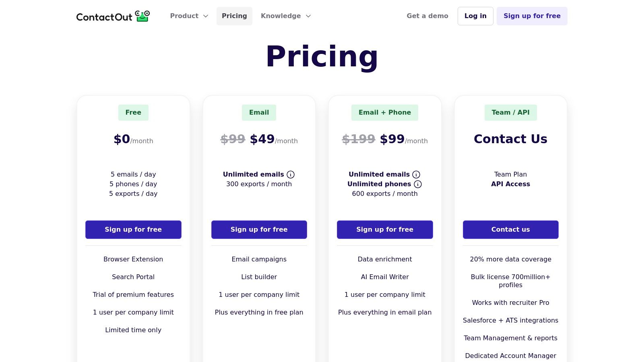
Task: Click the Team / API plan badge
Action: tap(510, 113)
